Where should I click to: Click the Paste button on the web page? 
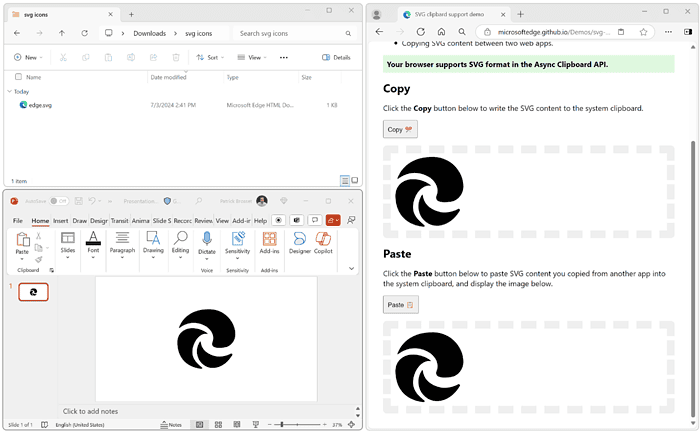pos(400,305)
